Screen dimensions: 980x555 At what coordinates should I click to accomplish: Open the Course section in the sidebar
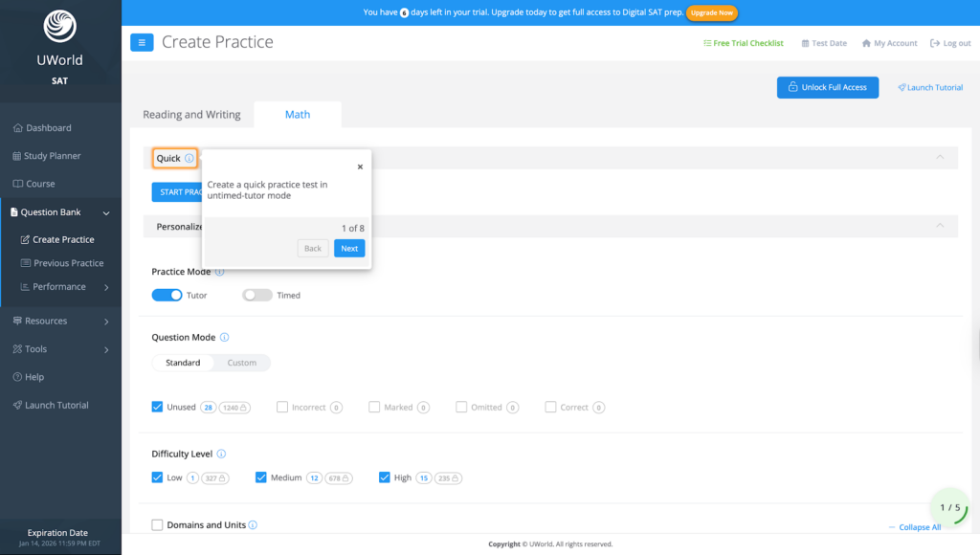tap(40, 183)
